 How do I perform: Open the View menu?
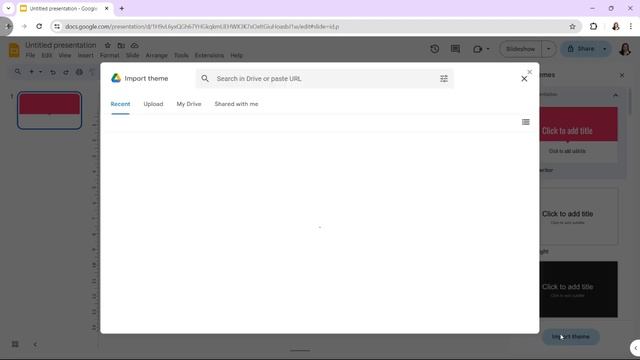[64, 55]
